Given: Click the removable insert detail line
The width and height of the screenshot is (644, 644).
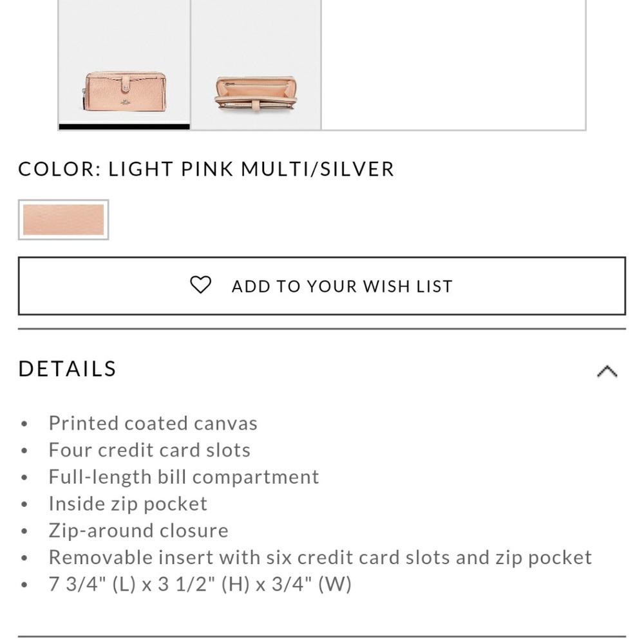Looking at the screenshot, I should click(319, 556).
